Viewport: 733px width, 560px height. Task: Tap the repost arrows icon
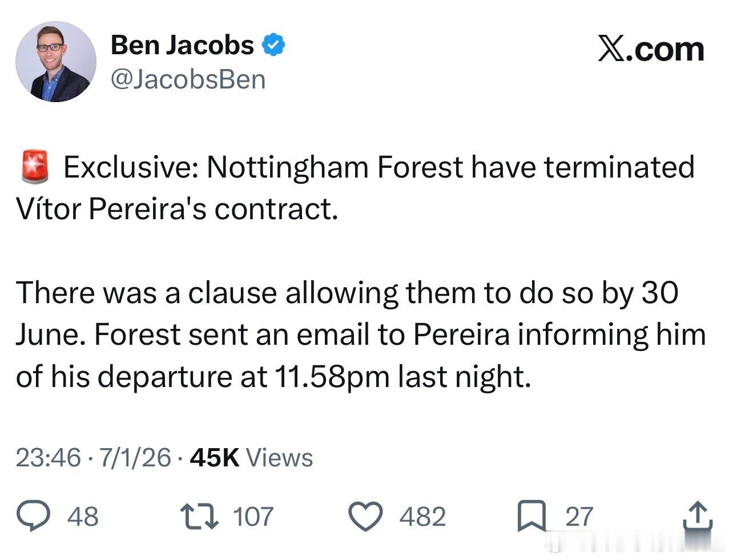[x=199, y=516]
